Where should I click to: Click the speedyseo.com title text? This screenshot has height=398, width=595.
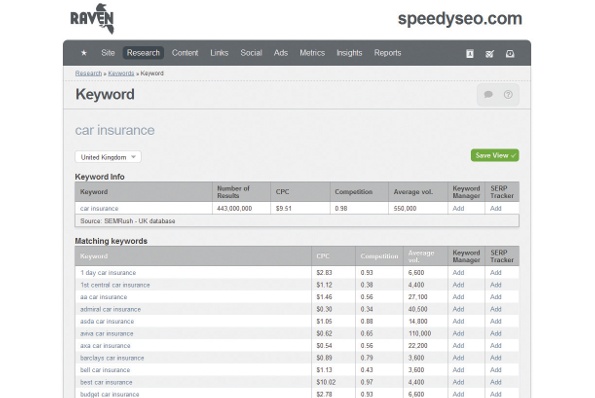tap(460, 19)
